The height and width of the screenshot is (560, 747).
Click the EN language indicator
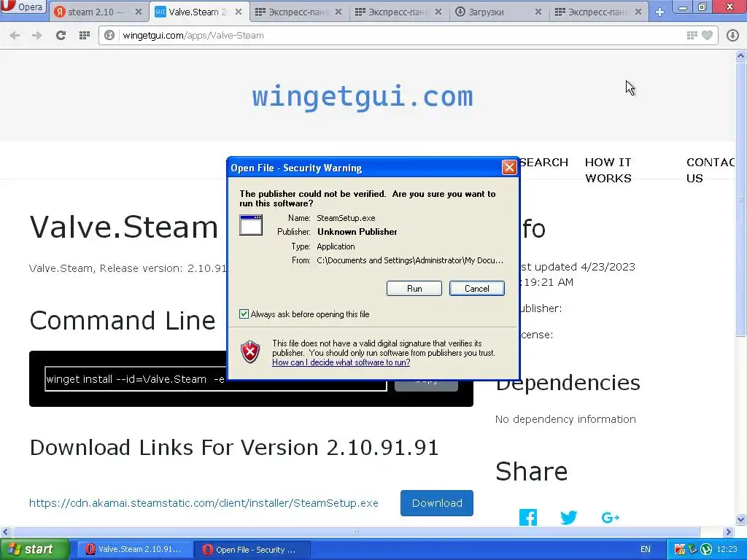(646, 550)
